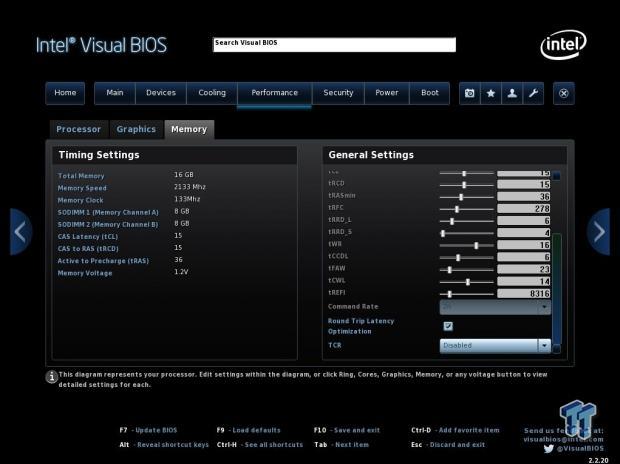Open advanced settings wrench icon
This screenshot has height=464, width=620.
click(x=533, y=93)
